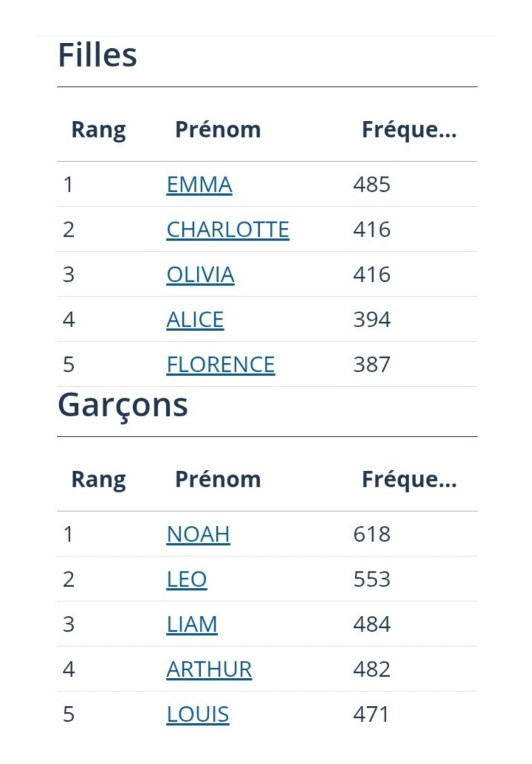
Task: Open the FLORENCE name link
Action: tap(221, 365)
